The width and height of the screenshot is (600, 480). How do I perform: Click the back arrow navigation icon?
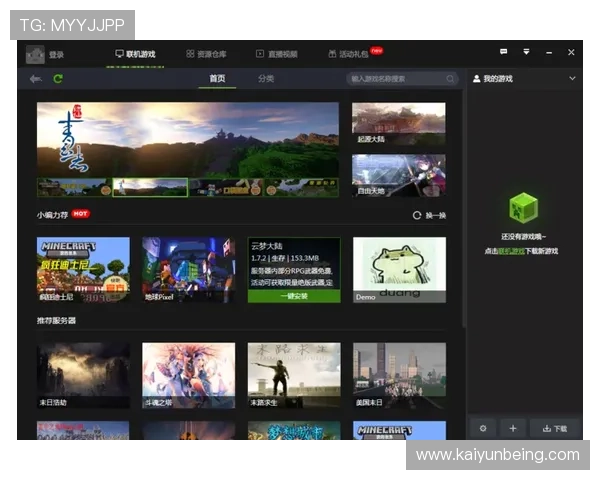[x=36, y=79]
